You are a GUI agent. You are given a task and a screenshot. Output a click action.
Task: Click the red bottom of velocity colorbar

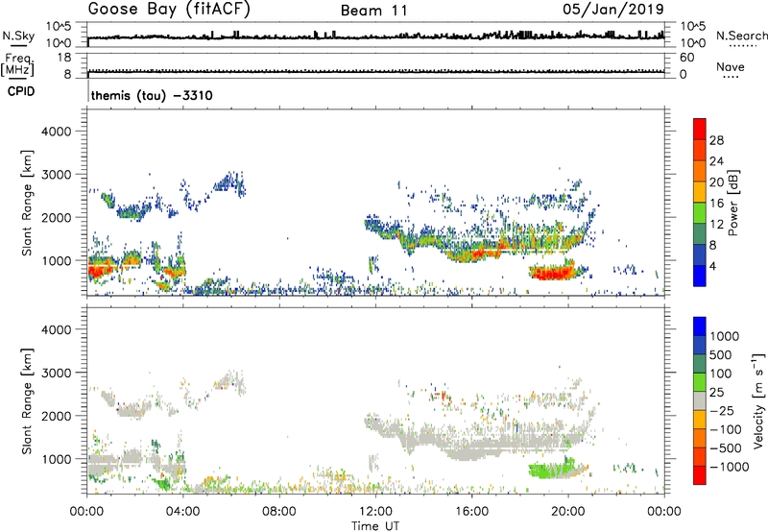click(x=700, y=475)
